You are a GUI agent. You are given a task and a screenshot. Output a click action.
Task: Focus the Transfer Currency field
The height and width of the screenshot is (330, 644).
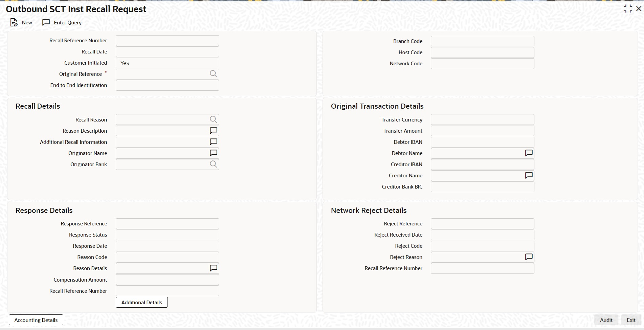click(483, 119)
